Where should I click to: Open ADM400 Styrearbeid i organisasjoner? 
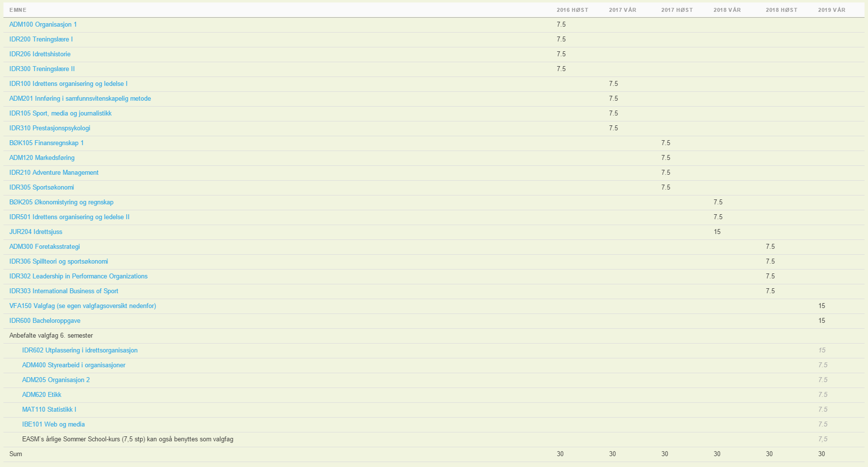(x=73, y=365)
